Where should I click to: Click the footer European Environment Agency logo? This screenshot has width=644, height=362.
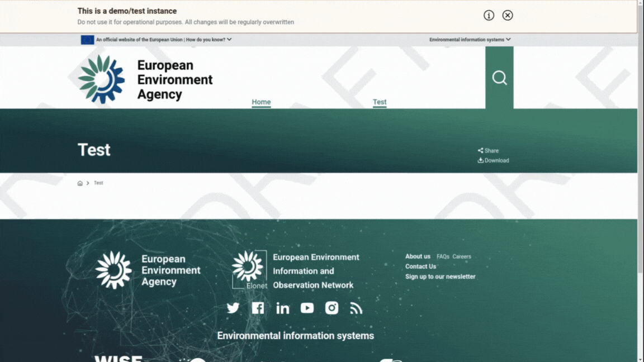point(148,270)
